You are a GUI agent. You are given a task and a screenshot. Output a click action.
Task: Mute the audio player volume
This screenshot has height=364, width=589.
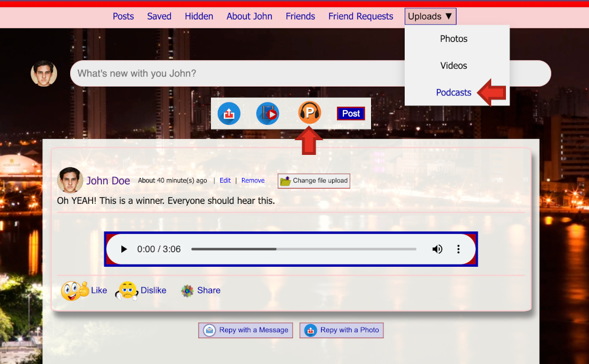[x=437, y=249]
